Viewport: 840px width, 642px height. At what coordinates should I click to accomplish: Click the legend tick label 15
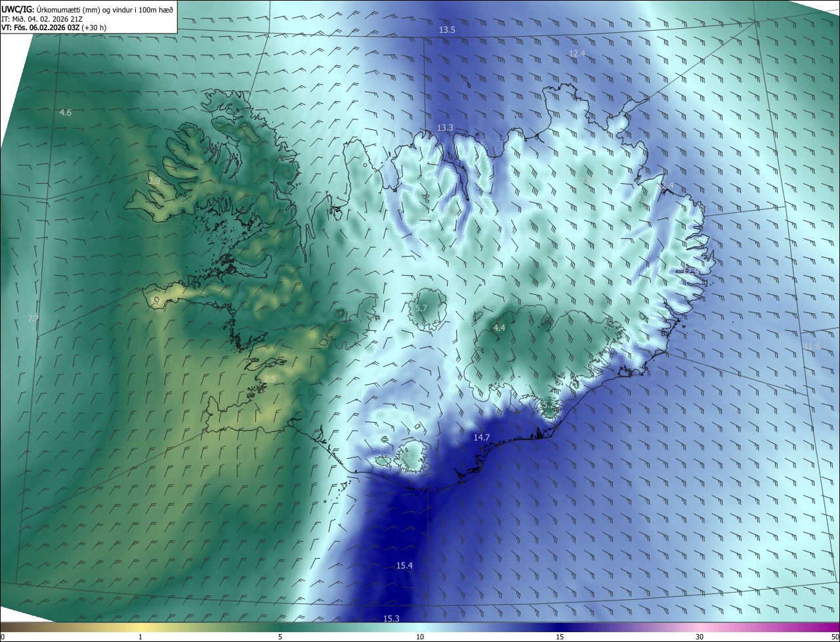pos(560,637)
